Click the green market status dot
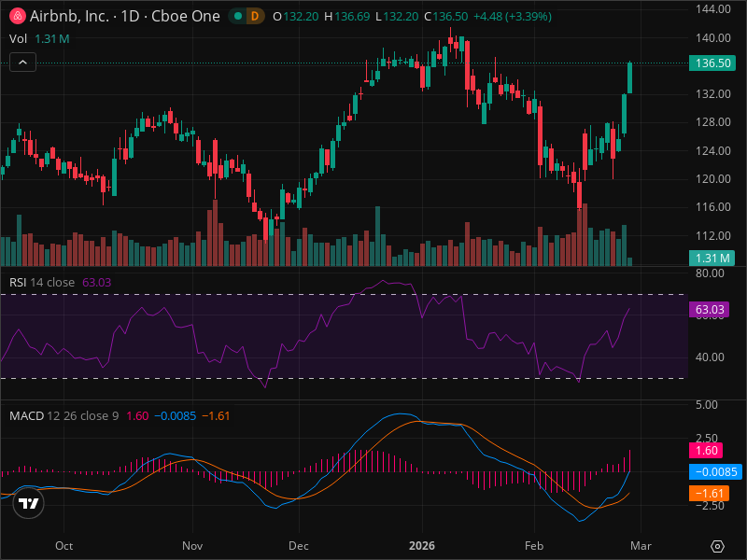747x560 pixels. point(238,16)
